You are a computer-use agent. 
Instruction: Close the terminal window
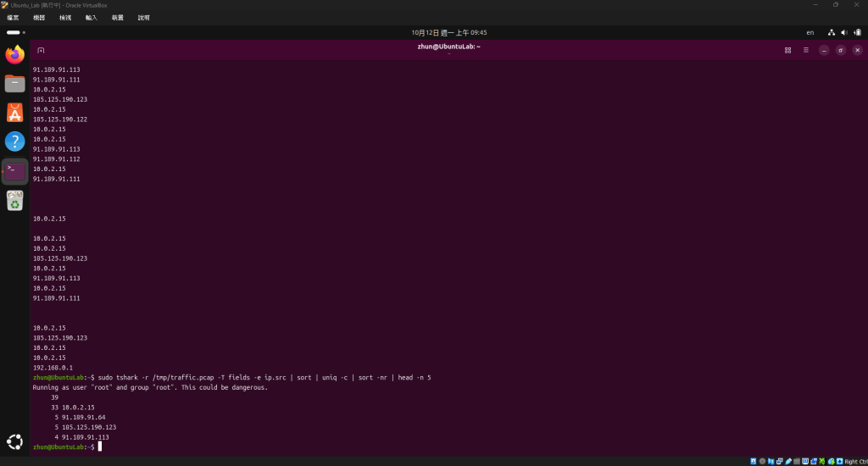(858, 50)
